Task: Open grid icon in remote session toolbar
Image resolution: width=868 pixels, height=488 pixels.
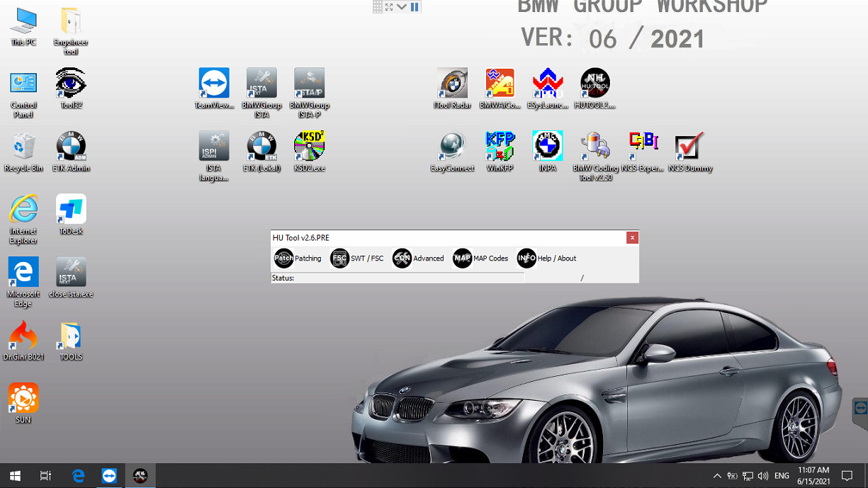Action: point(378,7)
